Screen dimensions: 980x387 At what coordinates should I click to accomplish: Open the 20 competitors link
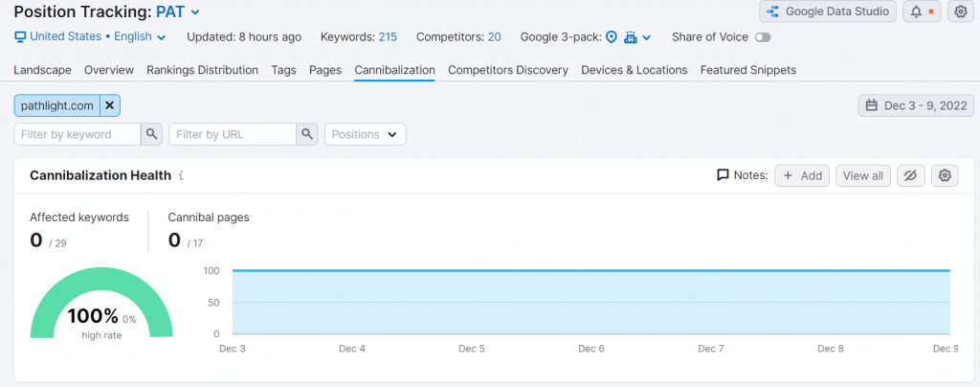[x=495, y=37]
